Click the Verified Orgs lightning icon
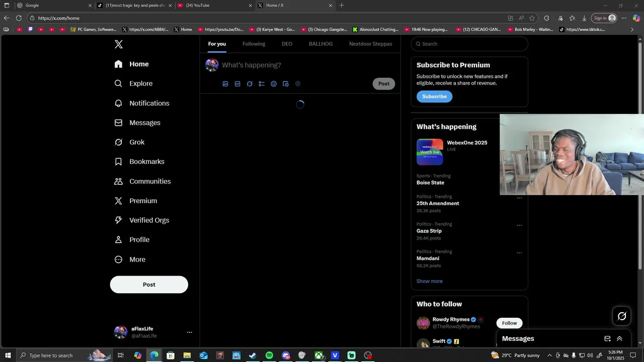644x362 pixels. pyautogui.click(x=118, y=220)
